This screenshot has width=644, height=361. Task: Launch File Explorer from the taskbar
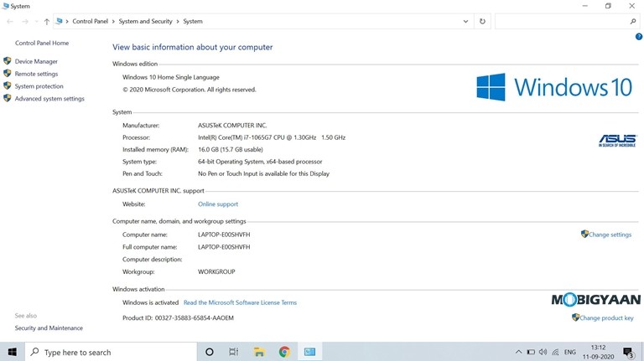[259, 352]
